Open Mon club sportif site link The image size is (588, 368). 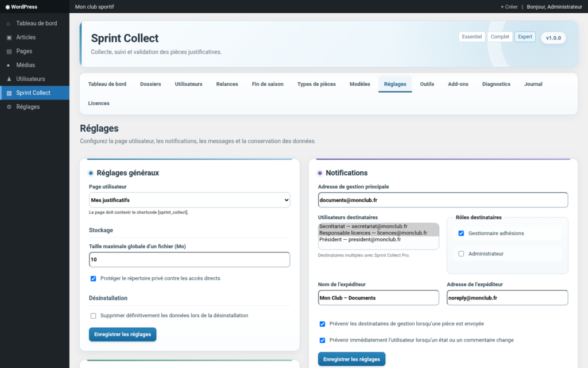coord(95,7)
